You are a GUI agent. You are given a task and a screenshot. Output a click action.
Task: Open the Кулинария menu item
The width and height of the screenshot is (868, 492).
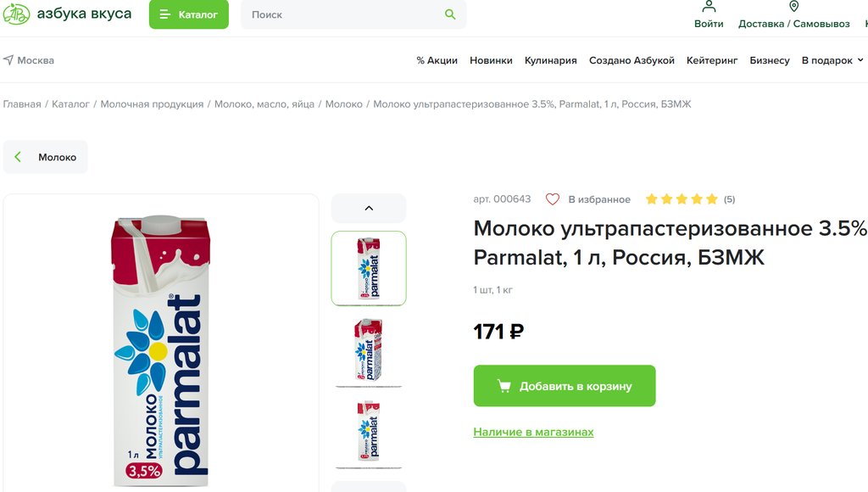point(550,60)
